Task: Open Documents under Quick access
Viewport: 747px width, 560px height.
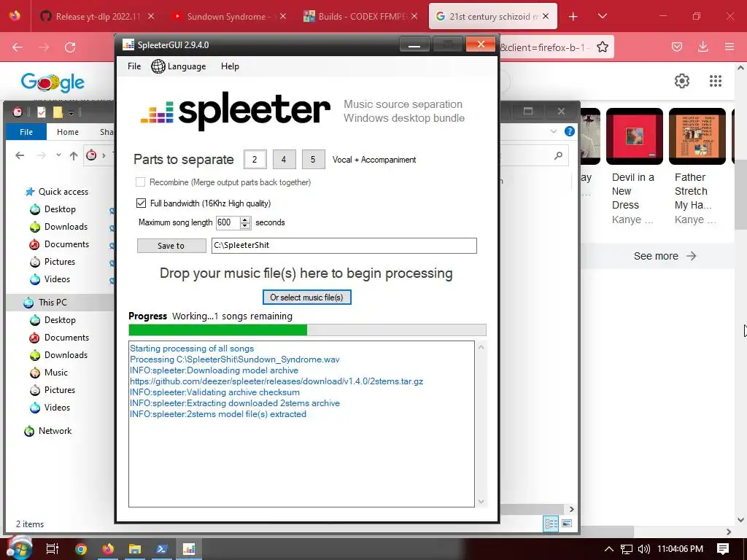Action: click(x=60, y=244)
